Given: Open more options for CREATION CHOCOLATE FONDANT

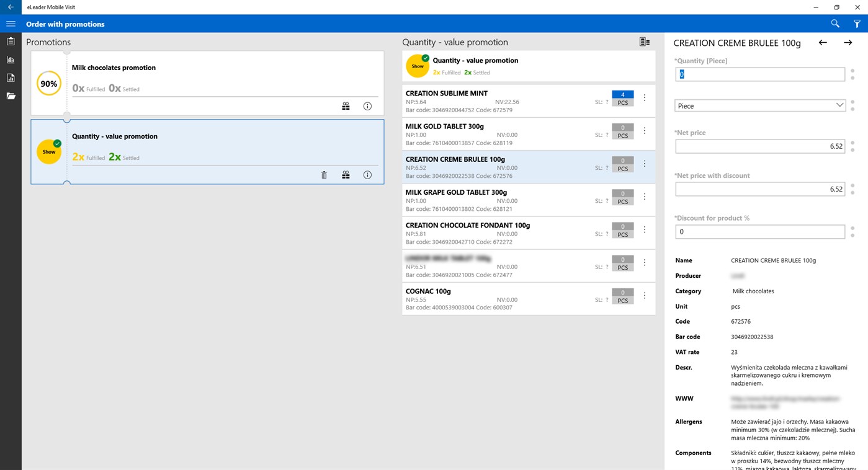Looking at the screenshot, I should pos(645,229).
